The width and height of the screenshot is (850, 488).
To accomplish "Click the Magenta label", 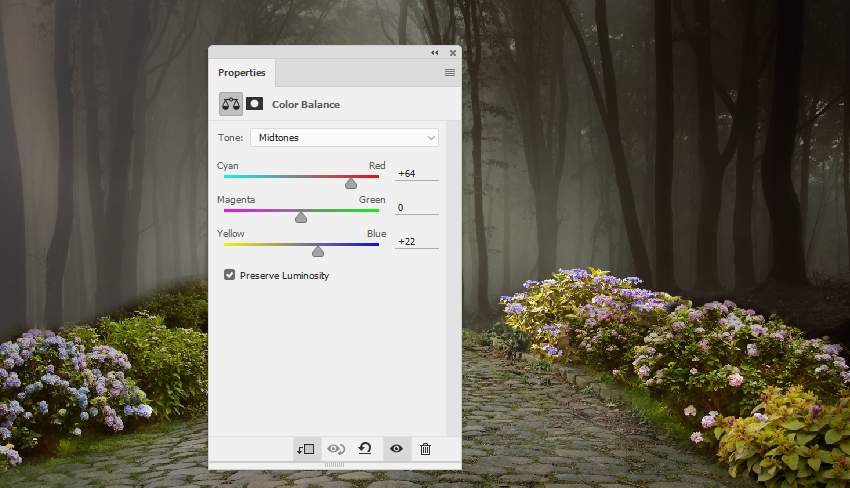I will pos(236,200).
